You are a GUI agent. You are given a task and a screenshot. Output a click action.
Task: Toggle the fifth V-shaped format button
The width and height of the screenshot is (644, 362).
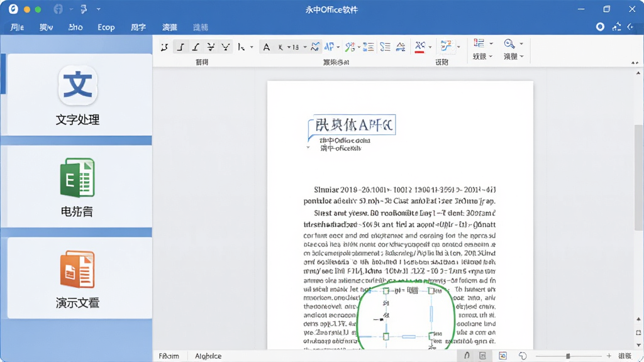226,47
